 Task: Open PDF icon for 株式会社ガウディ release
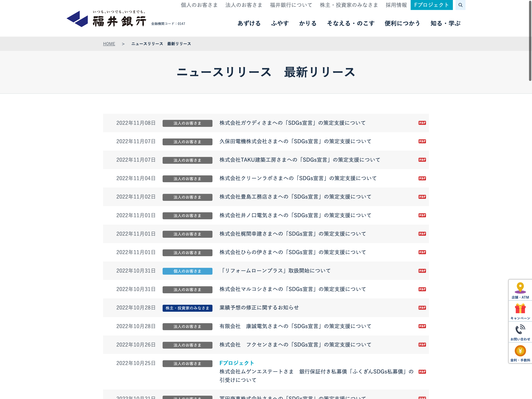422,123
